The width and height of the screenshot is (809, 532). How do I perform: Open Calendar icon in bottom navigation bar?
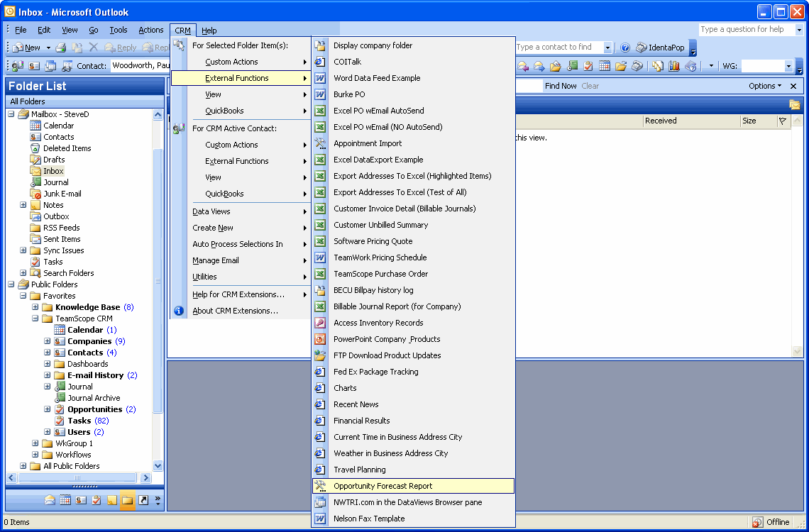click(65, 499)
